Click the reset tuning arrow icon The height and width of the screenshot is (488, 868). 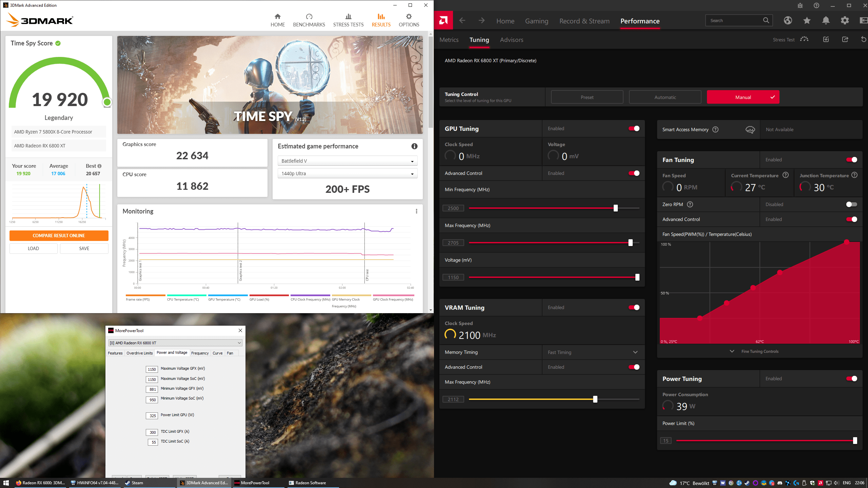pos(863,39)
